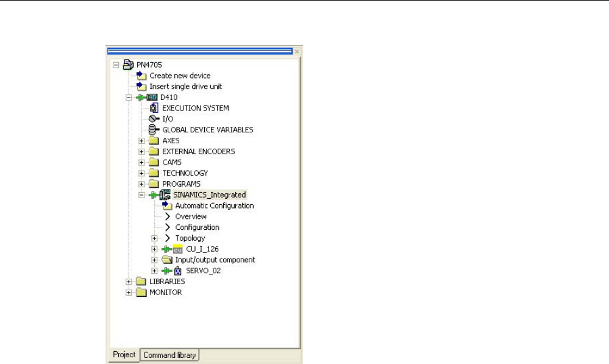Click the Configuration arrow icon
The width and height of the screenshot is (609, 364).
pyautogui.click(x=168, y=227)
